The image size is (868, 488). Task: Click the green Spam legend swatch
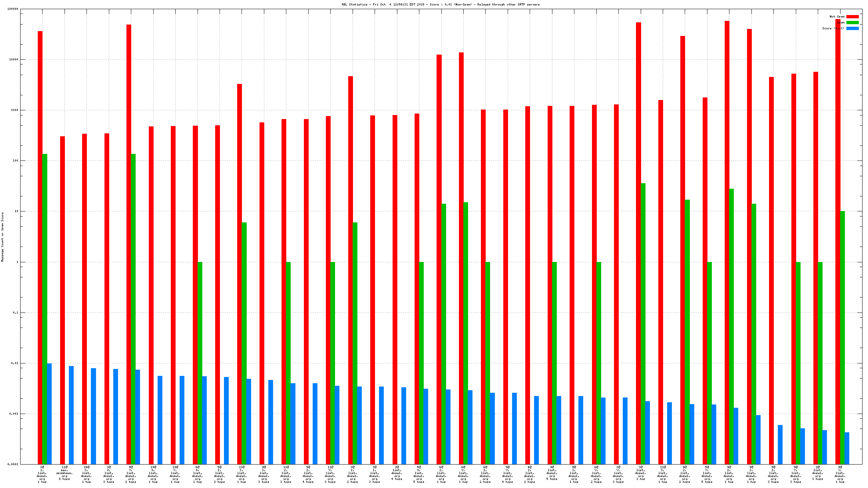coord(852,22)
